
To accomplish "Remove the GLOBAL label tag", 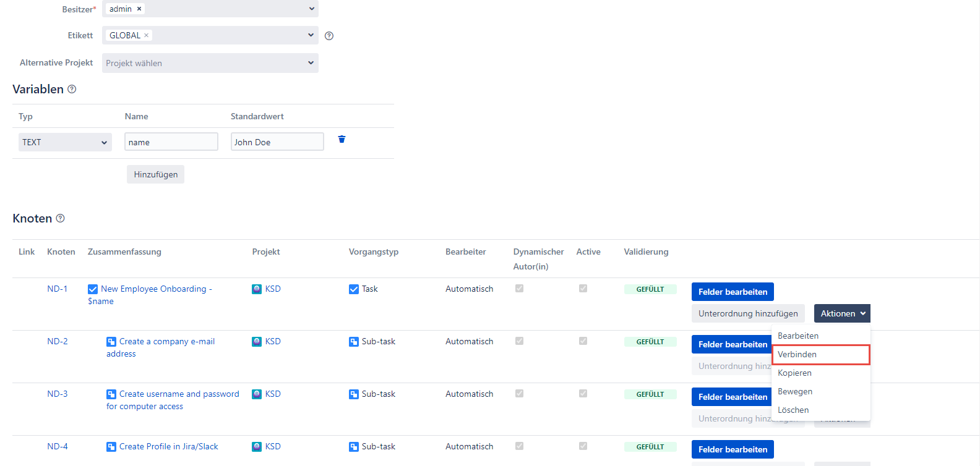I will 147,35.
